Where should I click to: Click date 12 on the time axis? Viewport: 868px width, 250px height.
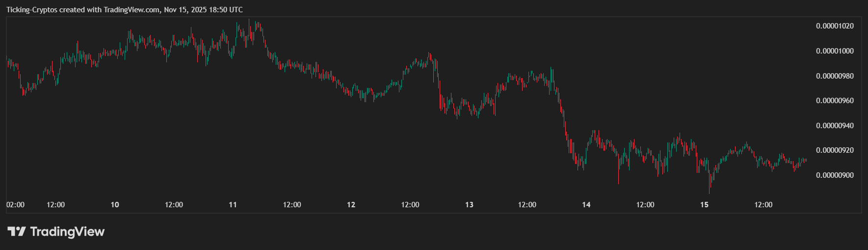(351, 205)
